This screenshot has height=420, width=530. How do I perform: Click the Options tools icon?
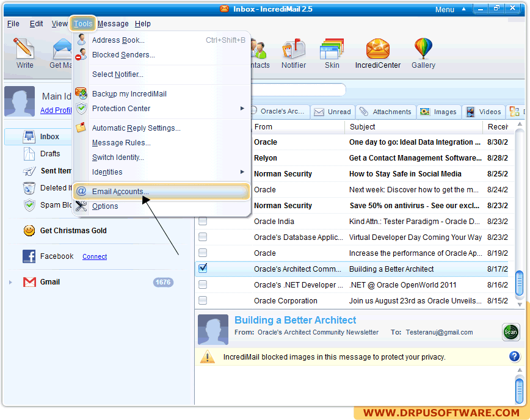81,206
